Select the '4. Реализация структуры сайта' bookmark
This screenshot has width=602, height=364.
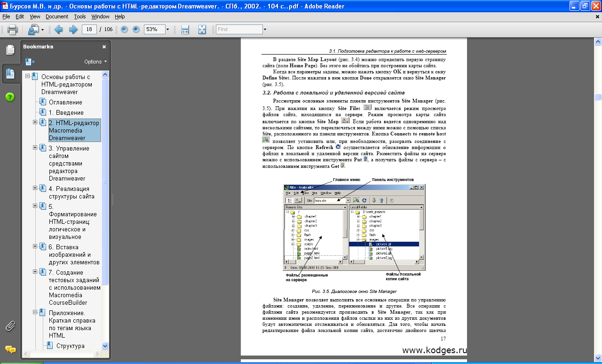[71, 192]
